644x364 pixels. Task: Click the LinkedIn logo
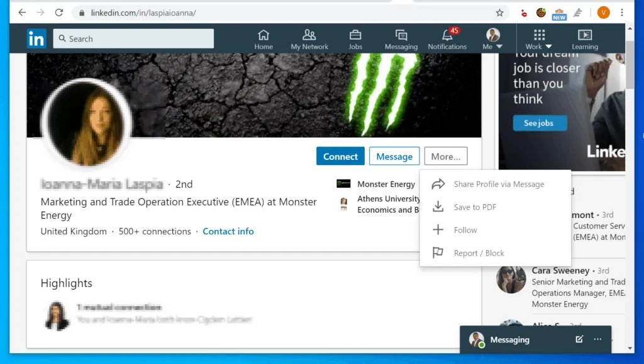point(36,38)
